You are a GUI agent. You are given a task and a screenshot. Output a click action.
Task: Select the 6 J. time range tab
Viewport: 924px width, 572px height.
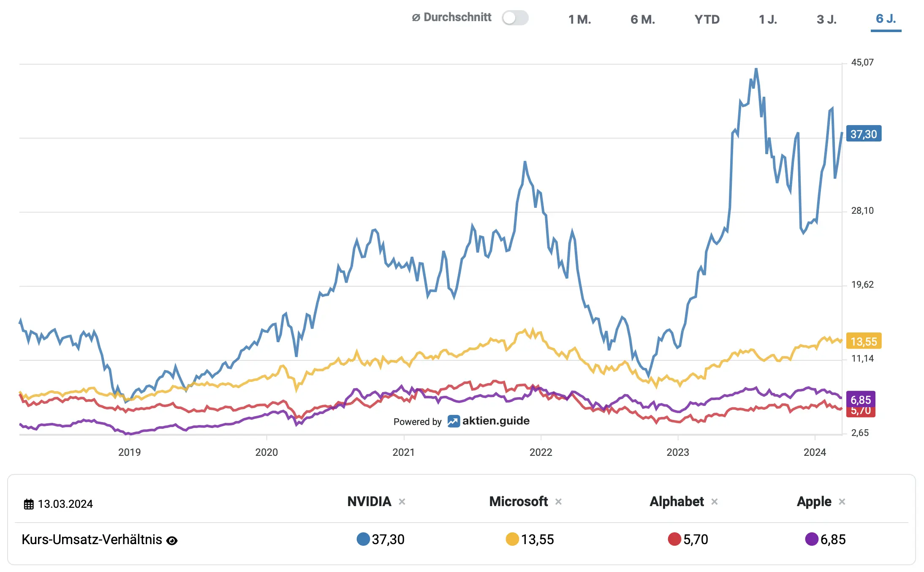coord(886,19)
